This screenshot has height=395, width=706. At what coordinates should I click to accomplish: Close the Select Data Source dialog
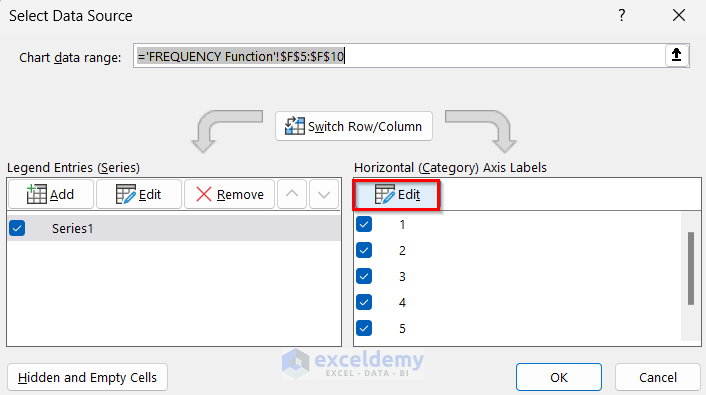click(679, 15)
